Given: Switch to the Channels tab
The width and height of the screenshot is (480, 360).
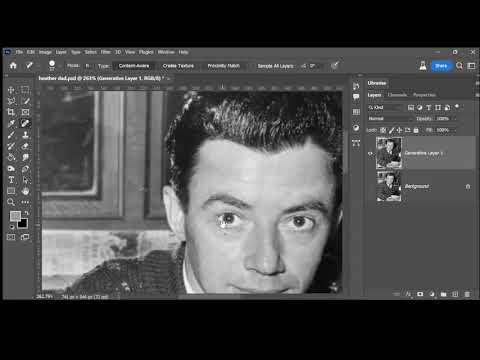Looking at the screenshot, I should click(x=397, y=95).
